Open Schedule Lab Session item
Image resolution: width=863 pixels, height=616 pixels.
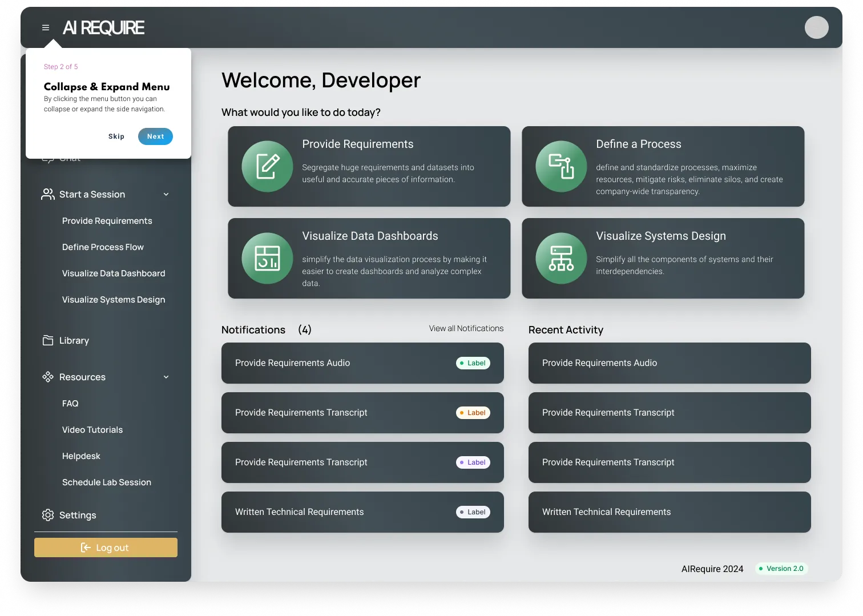(x=107, y=482)
